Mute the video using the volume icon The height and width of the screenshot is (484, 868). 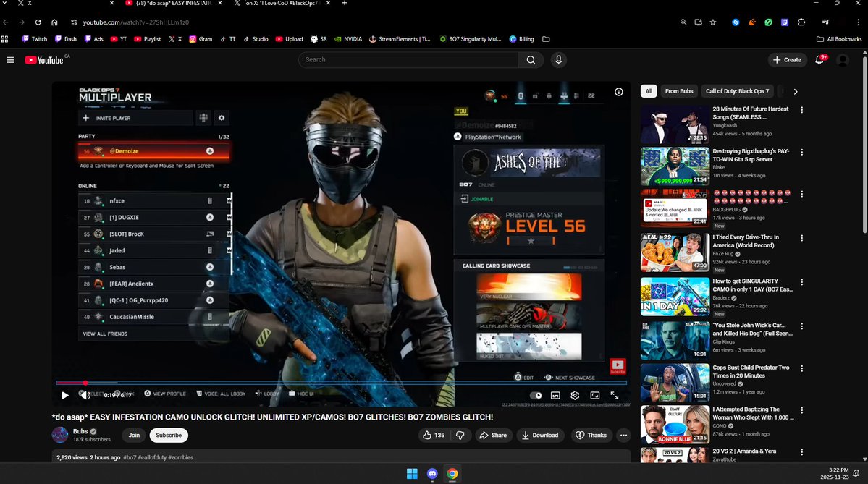point(83,395)
